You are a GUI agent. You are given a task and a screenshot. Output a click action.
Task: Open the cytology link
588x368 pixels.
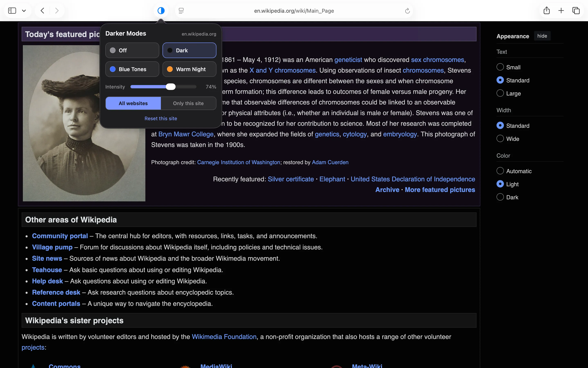pyautogui.click(x=354, y=134)
